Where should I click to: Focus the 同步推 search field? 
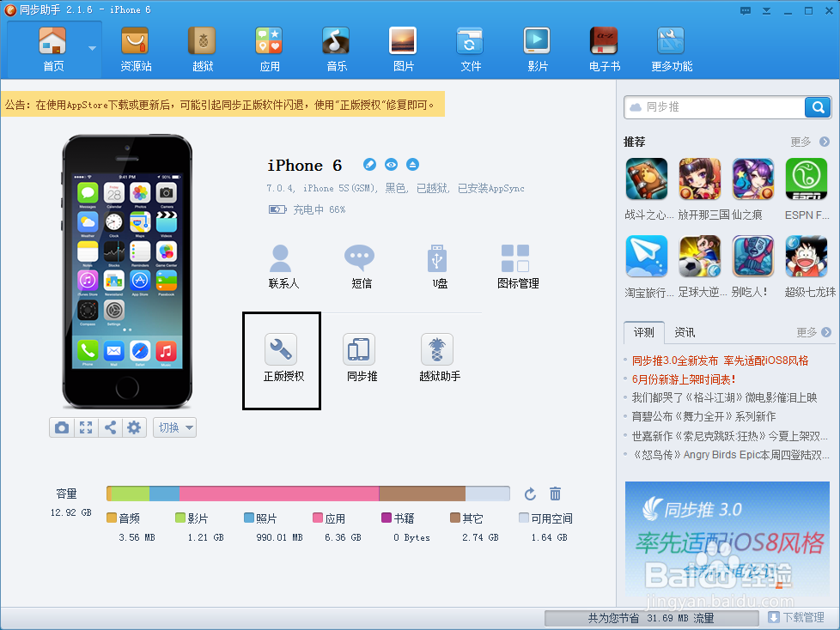click(x=715, y=107)
